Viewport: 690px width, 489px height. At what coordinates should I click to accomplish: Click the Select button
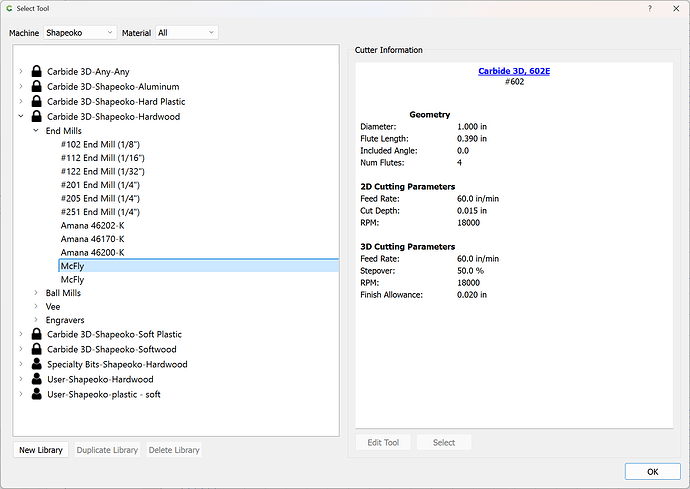(x=444, y=442)
